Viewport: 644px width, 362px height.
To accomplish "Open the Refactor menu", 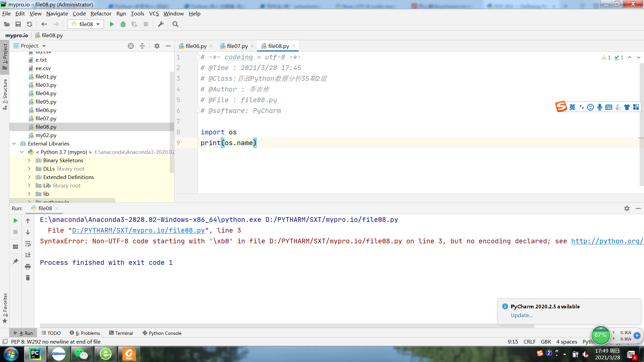I will click(x=101, y=13).
